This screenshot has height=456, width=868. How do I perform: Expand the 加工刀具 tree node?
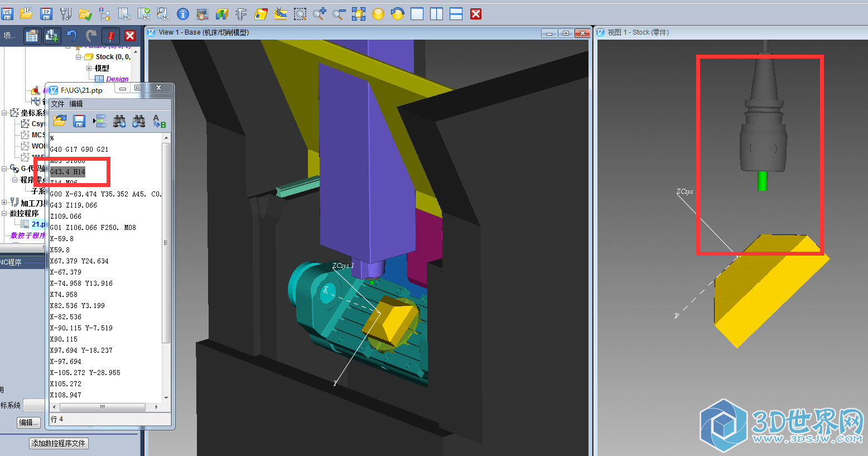pyautogui.click(x=4, y=203)
